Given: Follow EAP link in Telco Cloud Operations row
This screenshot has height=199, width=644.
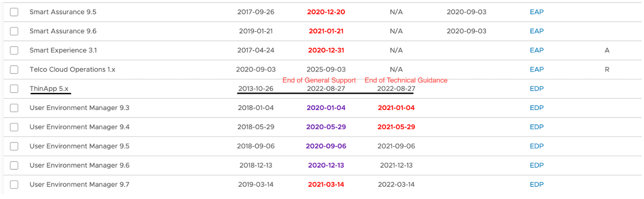Looking at the screenshot, I should [x=536, y=69].
